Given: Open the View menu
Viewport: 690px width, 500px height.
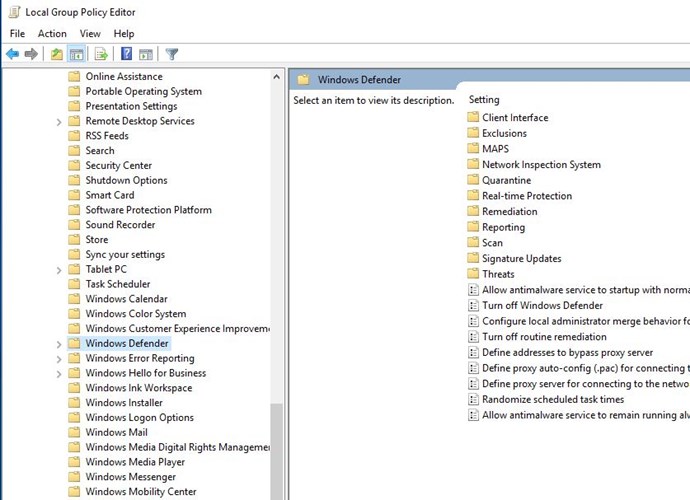Looking at the screenshot, I should pyautogui.click(x=90, y=33).
